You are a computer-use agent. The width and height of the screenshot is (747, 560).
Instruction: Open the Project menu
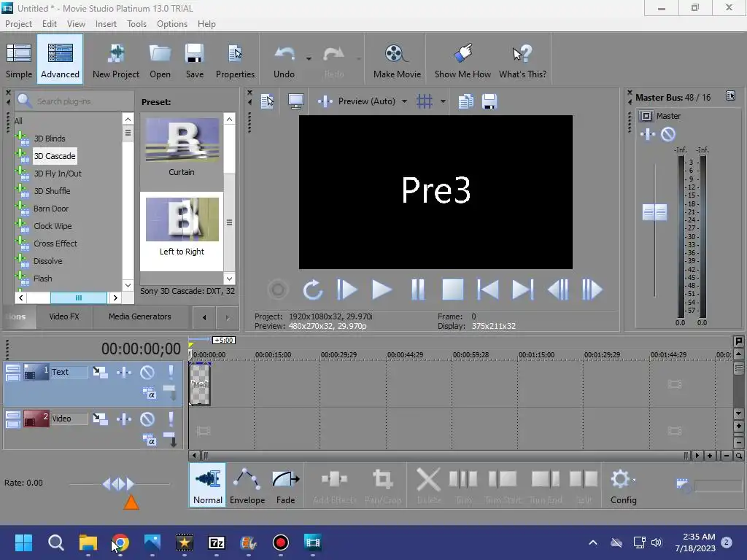[x=18, y=24]
